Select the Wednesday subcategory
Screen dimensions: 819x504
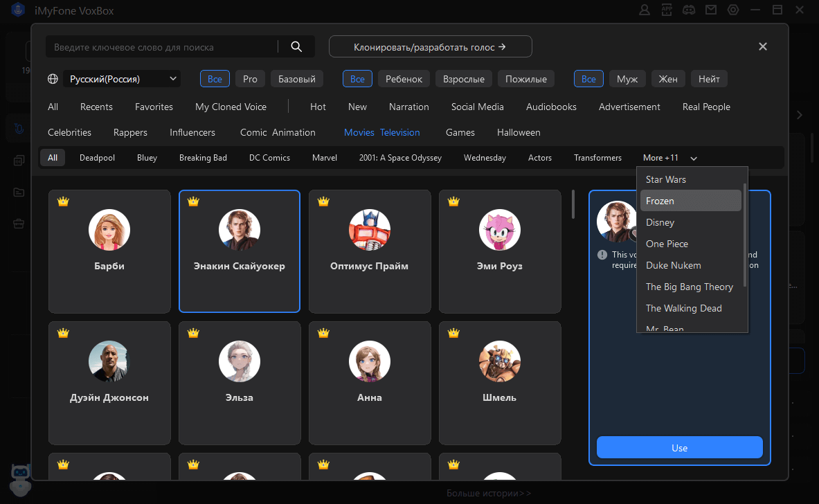pyautogui.click(x=485, y=158)
